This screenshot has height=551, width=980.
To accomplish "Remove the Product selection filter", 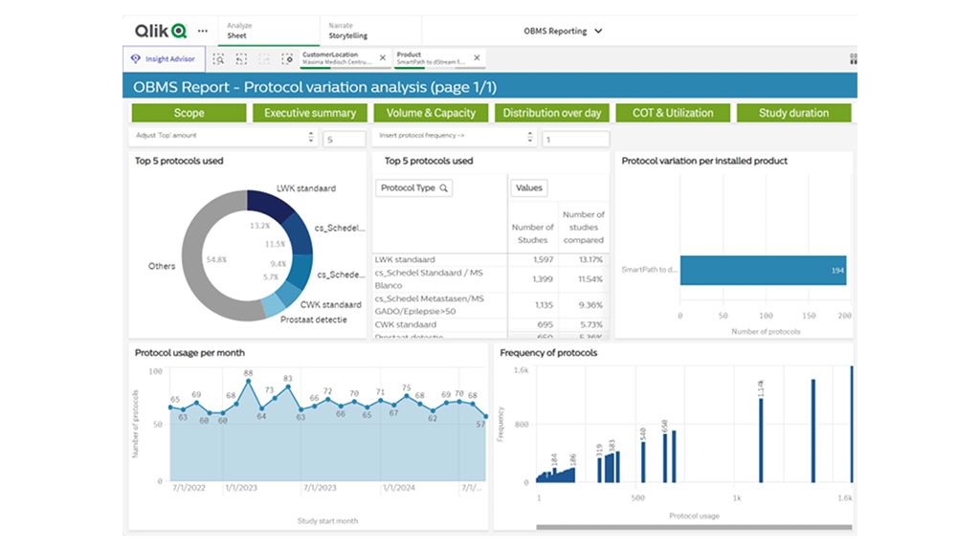I will click(479, 58).
